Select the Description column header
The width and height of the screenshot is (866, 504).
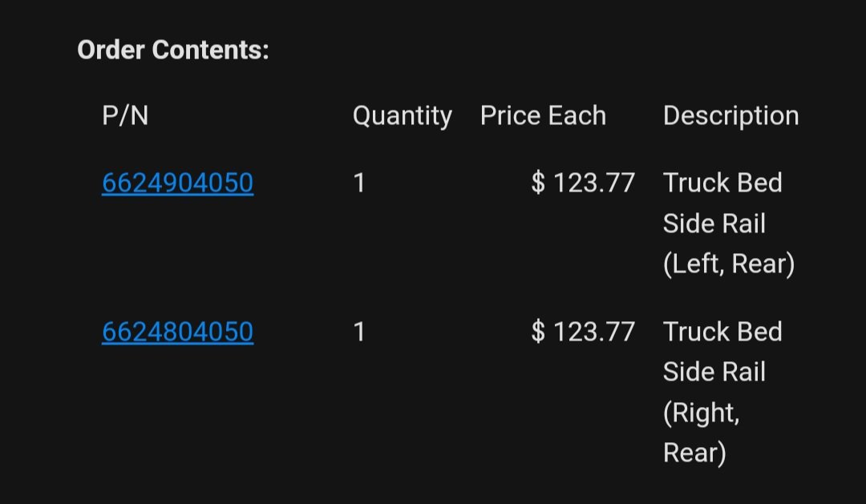click(x=730, y=116)
